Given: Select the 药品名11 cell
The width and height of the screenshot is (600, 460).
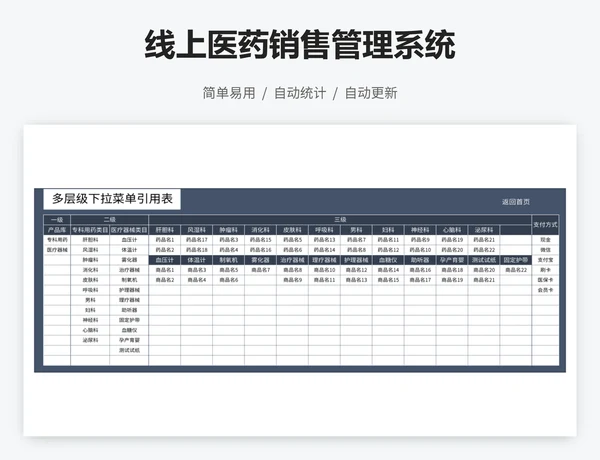Looking at the screenshot, I should (x=388, y=240).
